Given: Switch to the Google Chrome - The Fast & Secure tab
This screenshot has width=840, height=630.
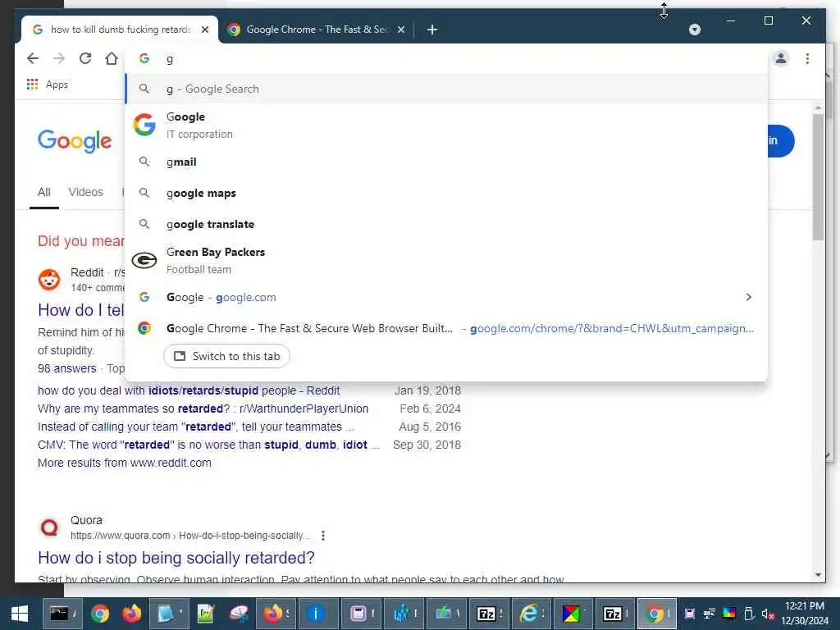Looking at the screenshot, I should pos(316,30).
